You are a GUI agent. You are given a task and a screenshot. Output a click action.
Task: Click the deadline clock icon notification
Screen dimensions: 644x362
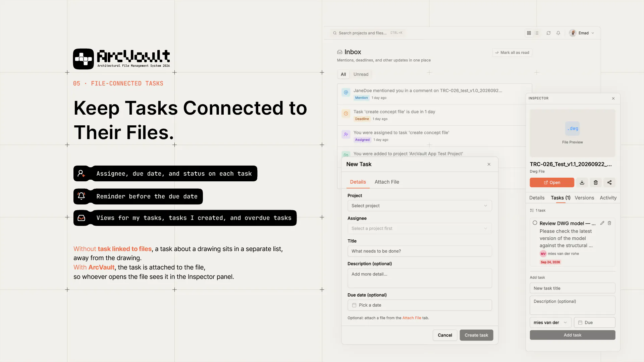coord(346,113)
